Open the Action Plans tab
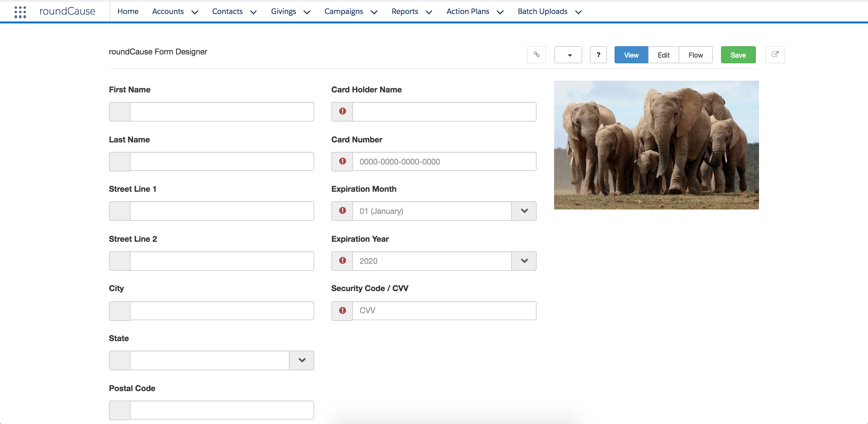This screenshot has width=868, height=424. [468, 11]
